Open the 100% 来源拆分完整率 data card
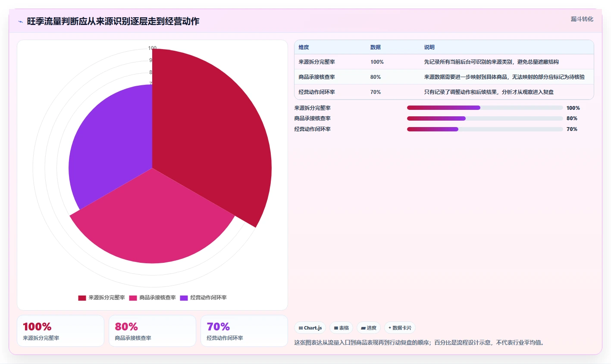This screenshot has width=611, height=364. click(60, 331)
